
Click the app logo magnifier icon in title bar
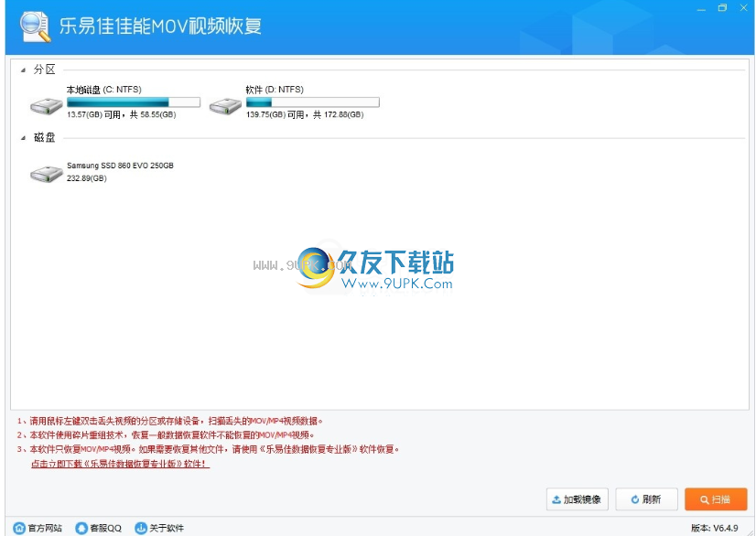[x=35, y=27]
